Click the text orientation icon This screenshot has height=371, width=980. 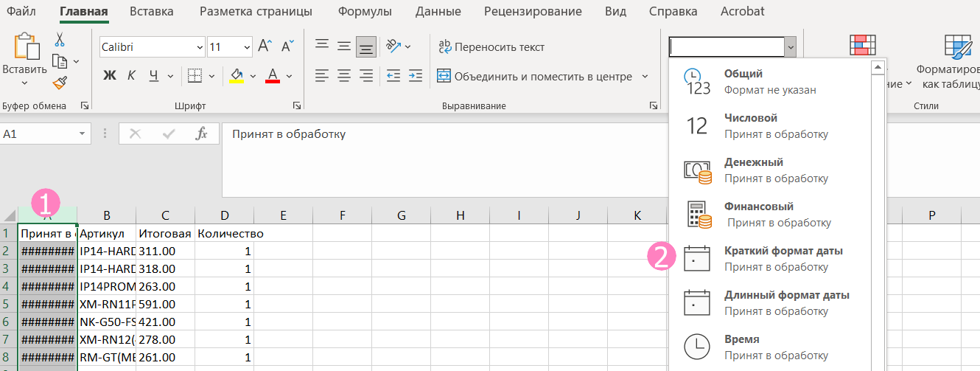tap(392, 46)
